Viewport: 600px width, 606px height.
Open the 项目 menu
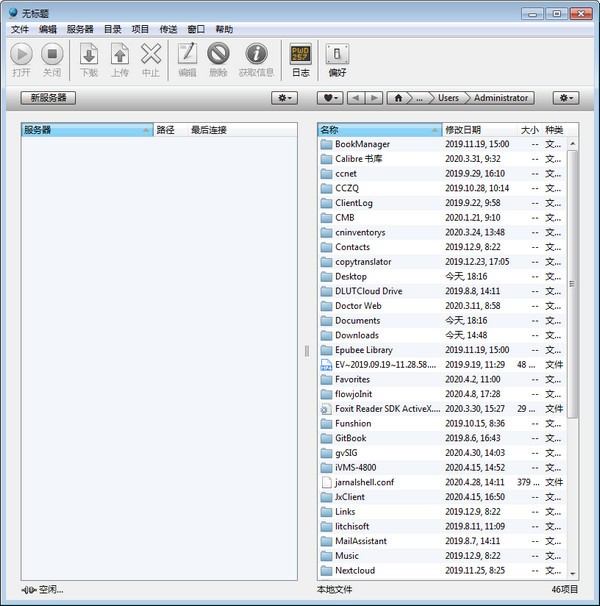(140, 29)
